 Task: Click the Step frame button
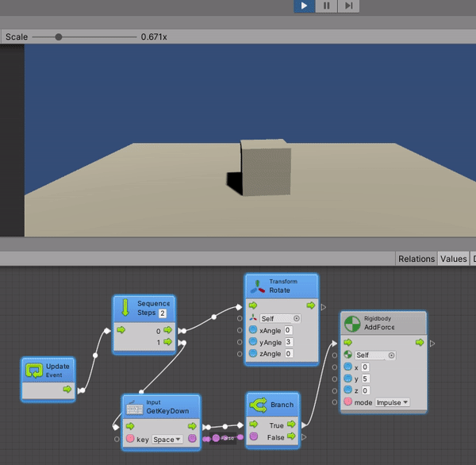348,6
